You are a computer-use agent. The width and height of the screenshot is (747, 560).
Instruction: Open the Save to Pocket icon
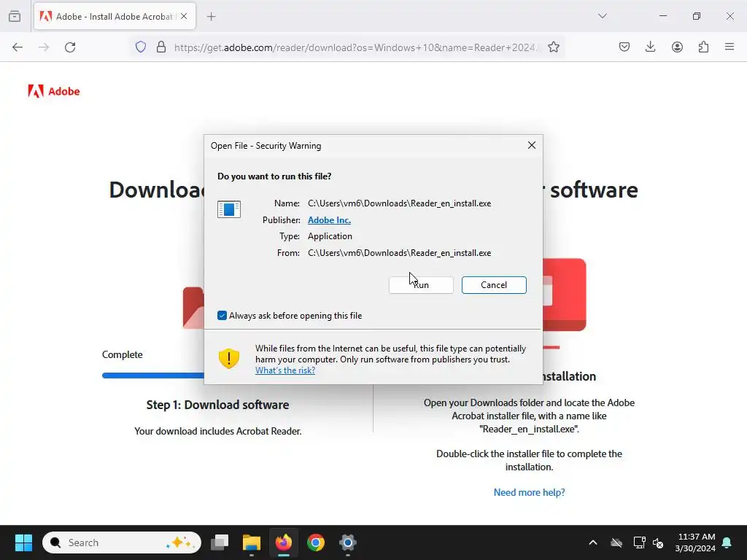click(624, 47)
